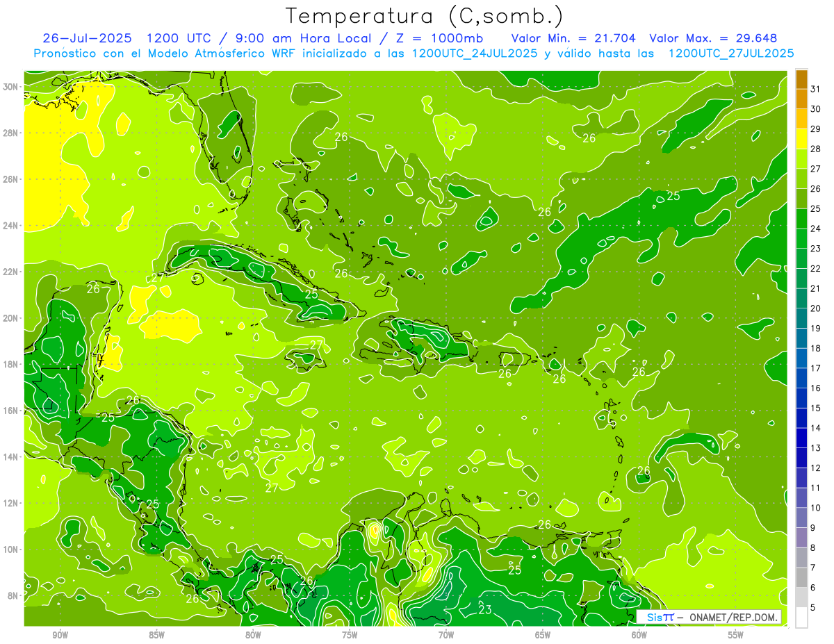Click the color scale label '12'
The image size is (834, 644).
click(x=815, y=468)
